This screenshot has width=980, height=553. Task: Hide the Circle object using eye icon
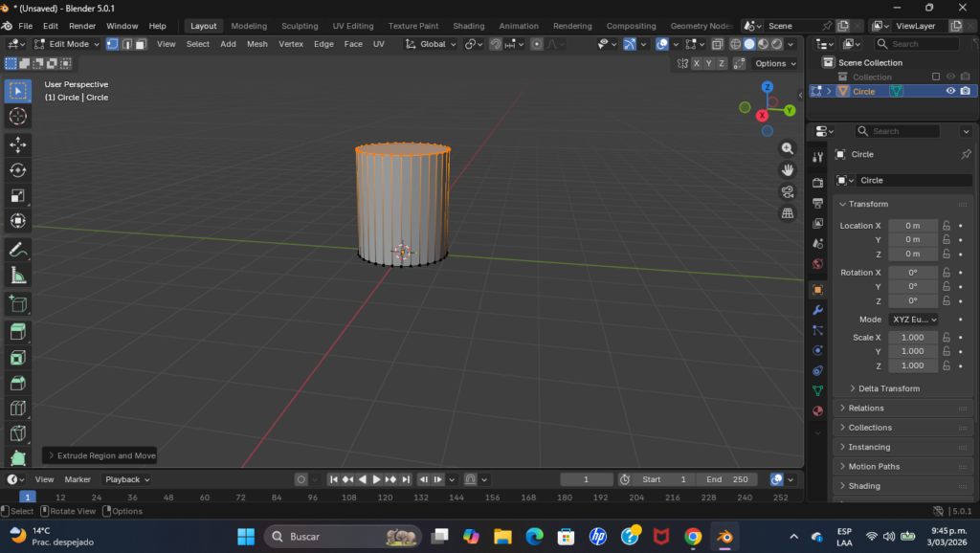click(950, 91)
